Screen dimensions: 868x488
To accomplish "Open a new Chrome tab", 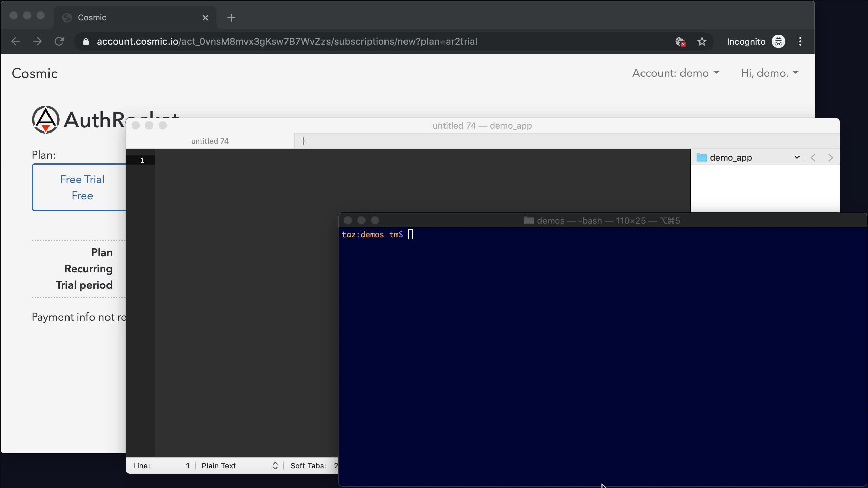I will pos(231,18).
